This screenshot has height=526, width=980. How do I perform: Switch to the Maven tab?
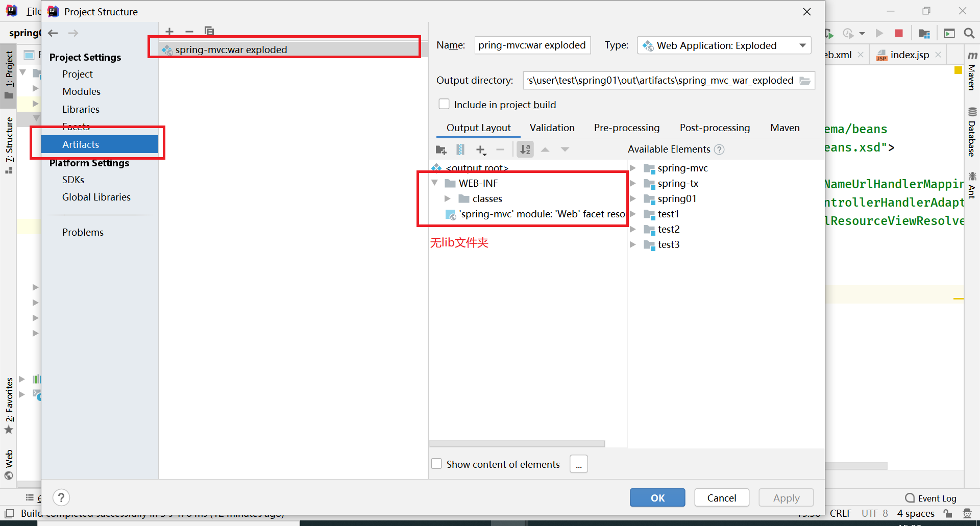pos(785,128)
